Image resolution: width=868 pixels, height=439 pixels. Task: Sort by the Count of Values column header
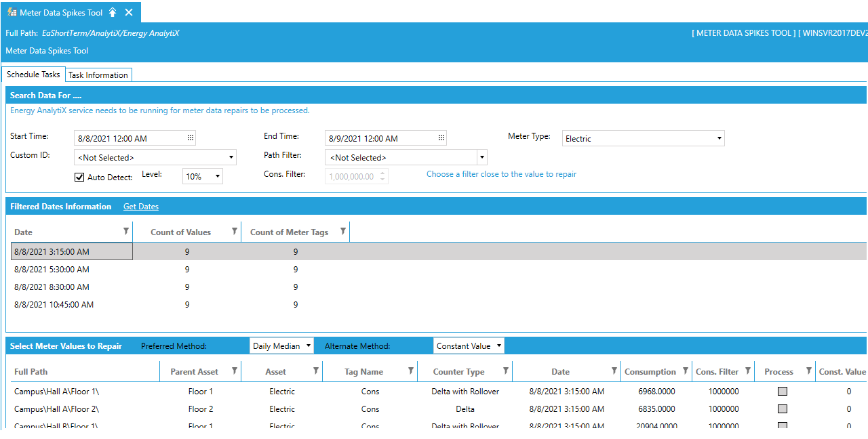(180, 232)
